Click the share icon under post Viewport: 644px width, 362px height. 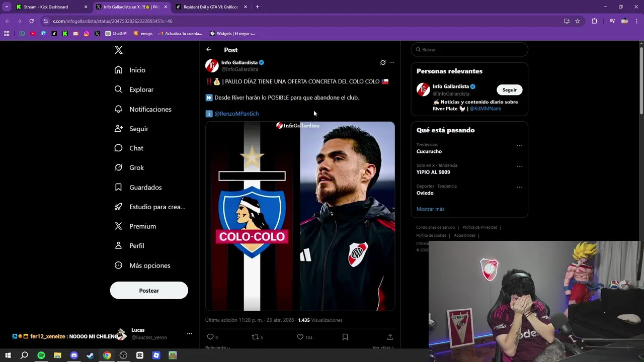tap(390, 337)
